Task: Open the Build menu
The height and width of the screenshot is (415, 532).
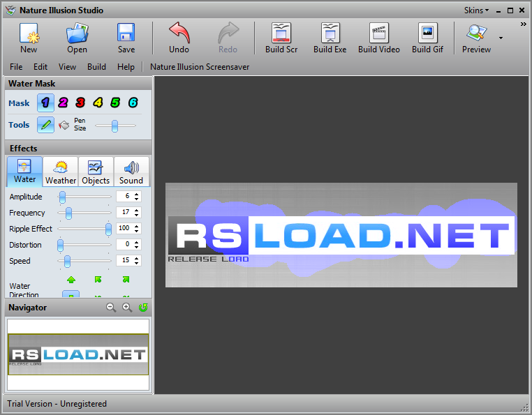Action: 97,67
